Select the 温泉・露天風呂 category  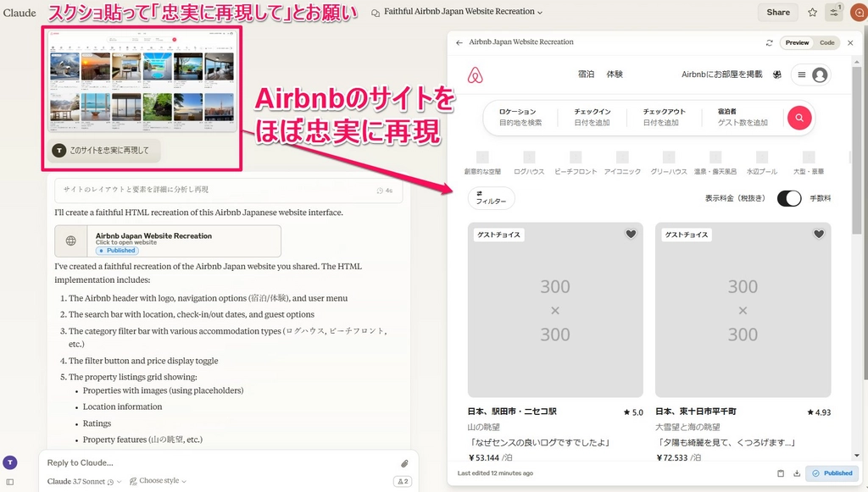click(x=715, y=163)
